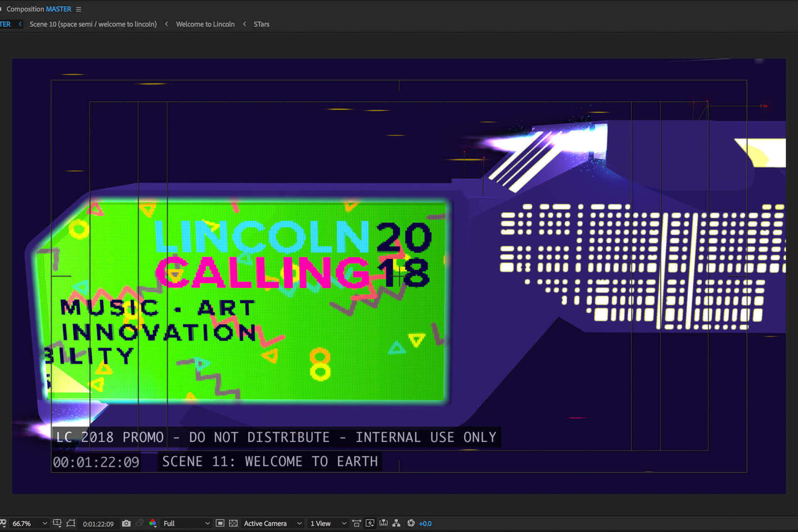This screenshot has height=532, width=798.
Task: Click the Show Snapshot icon
Action: point(140,523)
